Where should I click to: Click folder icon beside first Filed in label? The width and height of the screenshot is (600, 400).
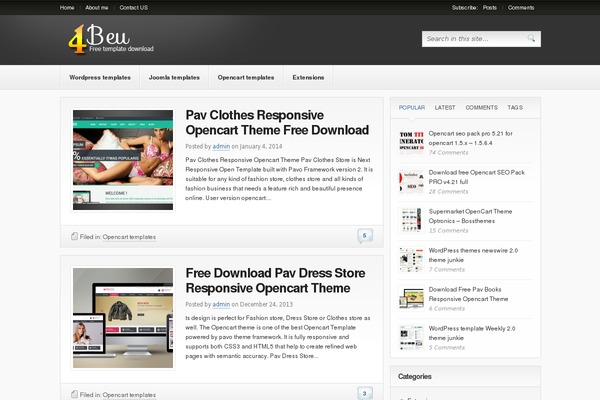coord(75,237)
